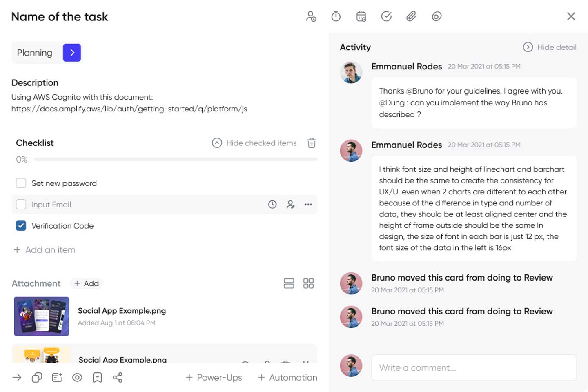The height and width of the screenshot is (392, 588).
Task: Click the clock icon on Input Email item
Action: [272, 205]
